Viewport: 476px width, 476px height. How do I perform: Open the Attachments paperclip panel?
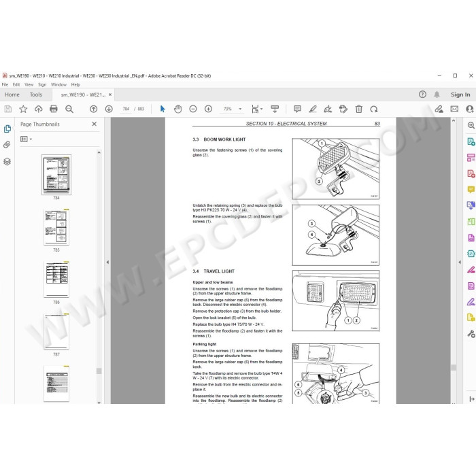coord(7,144)
